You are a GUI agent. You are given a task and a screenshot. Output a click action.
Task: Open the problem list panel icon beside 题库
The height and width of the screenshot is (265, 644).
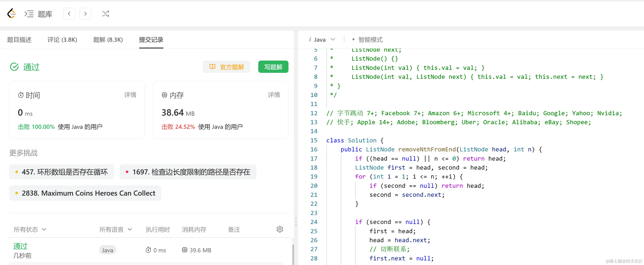29,14
